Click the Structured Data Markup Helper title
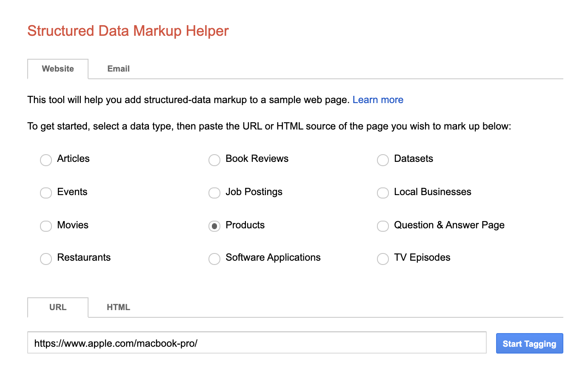The image size is (588, 374). [x=128, y=31]
